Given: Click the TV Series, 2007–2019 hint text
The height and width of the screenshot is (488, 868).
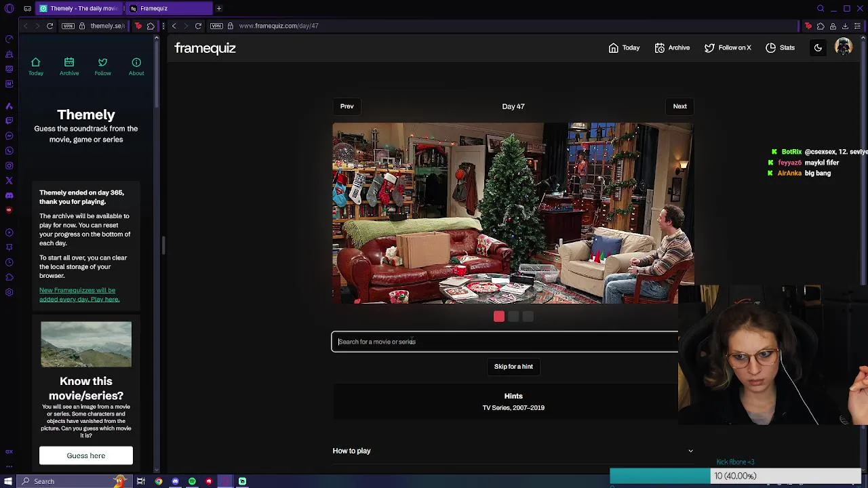Looking at the screenshot, I should tap(513, 408).
